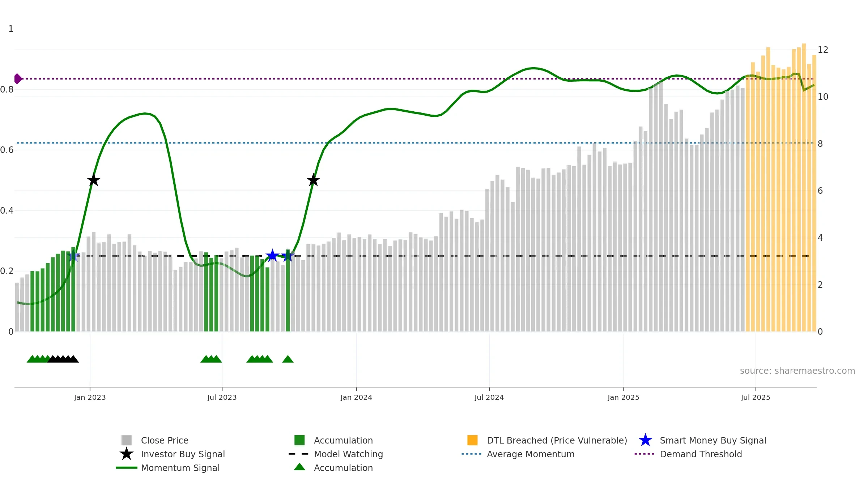Toggle the Demand Threshold legend entry
Screen dimensions: 868x488
point(688,454)
